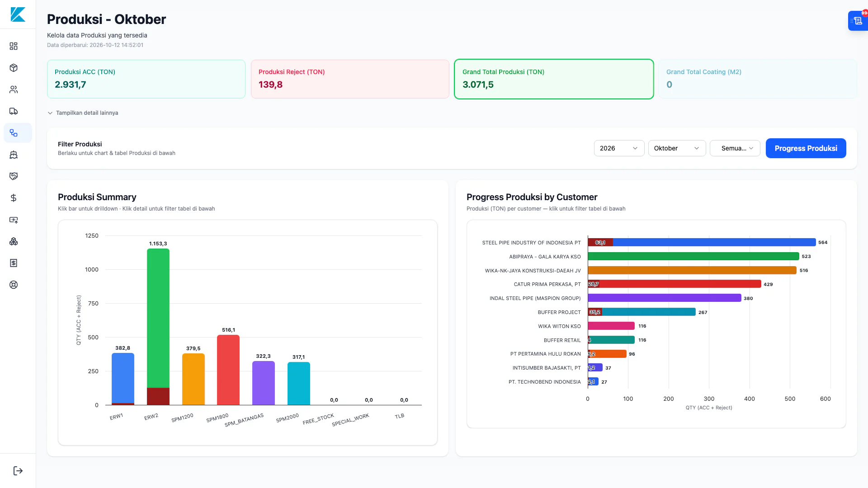This screenshot has width=868, height=488.
Task: Open the users icon in sidebar
Action: coord(14,89)
